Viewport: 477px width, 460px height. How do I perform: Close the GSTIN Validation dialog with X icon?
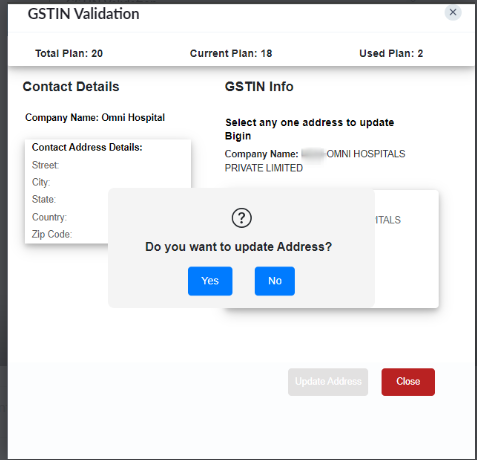point(453,13)
